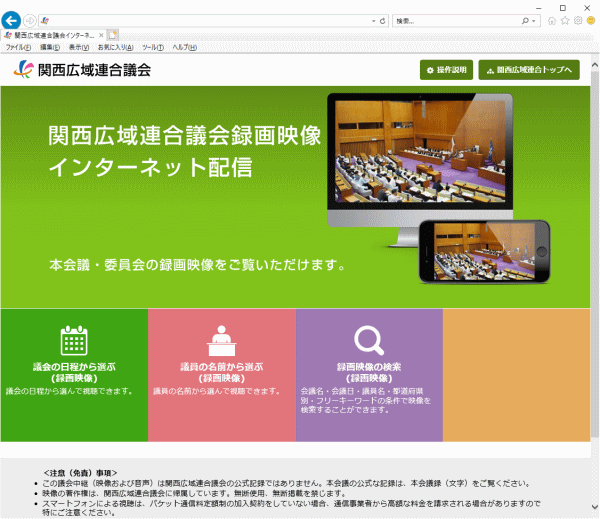The image size is (600, 519).
Task: Click the smartphone chamber image
Action: point(484,251)
